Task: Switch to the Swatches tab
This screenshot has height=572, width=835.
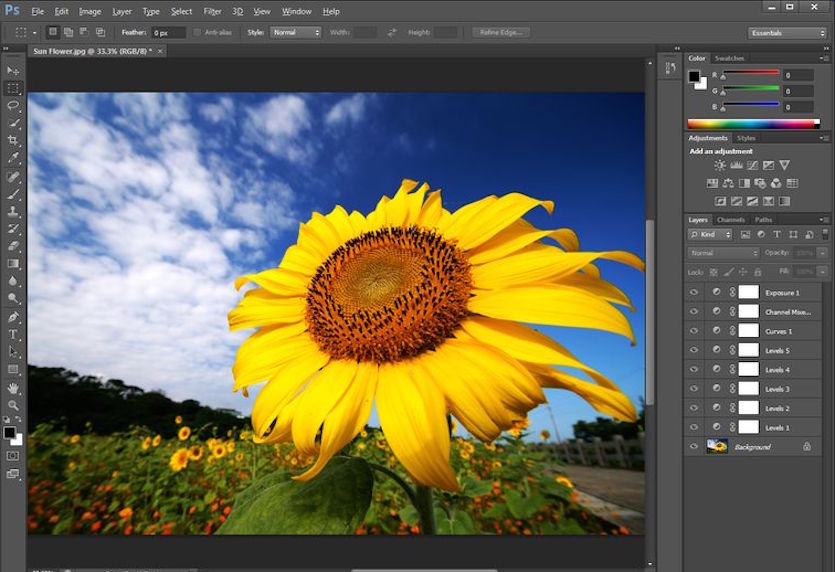Action: coord(729,58)
